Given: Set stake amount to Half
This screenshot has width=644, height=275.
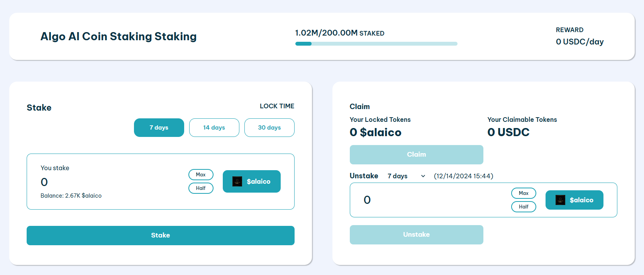Looking at the screenshot, I should pos(201,188).
